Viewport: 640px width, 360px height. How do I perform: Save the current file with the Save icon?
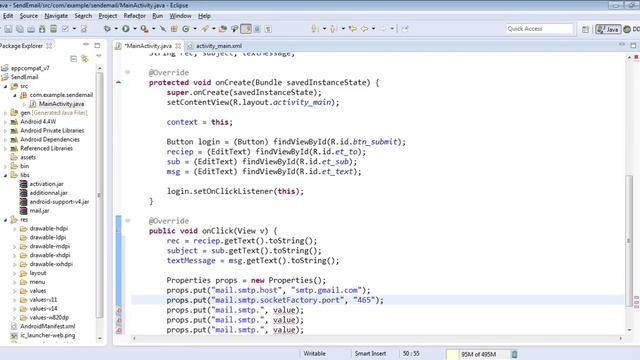pyautogui.click(x=8, y=29)
